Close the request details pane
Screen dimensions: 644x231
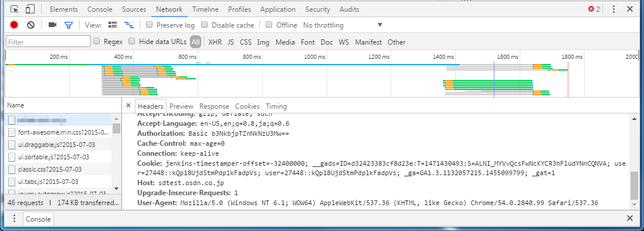(x=128, y=106)
